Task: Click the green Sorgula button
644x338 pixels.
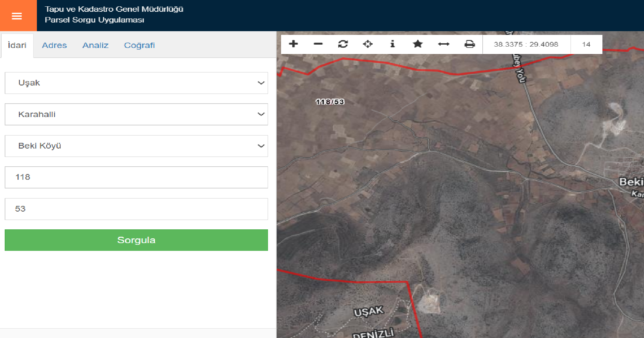Action: 136,240
